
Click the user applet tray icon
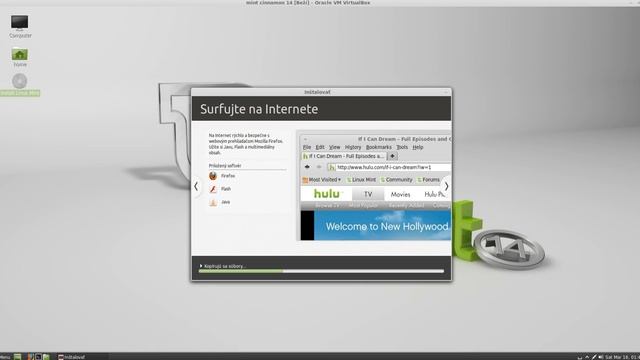(x=580, y=357)
